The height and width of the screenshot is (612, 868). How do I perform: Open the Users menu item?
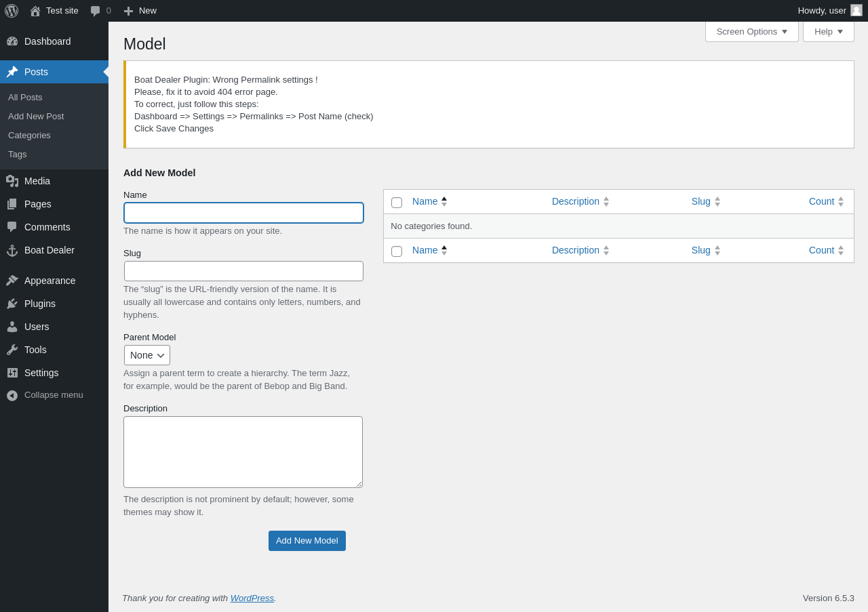(x=54, y=327)
